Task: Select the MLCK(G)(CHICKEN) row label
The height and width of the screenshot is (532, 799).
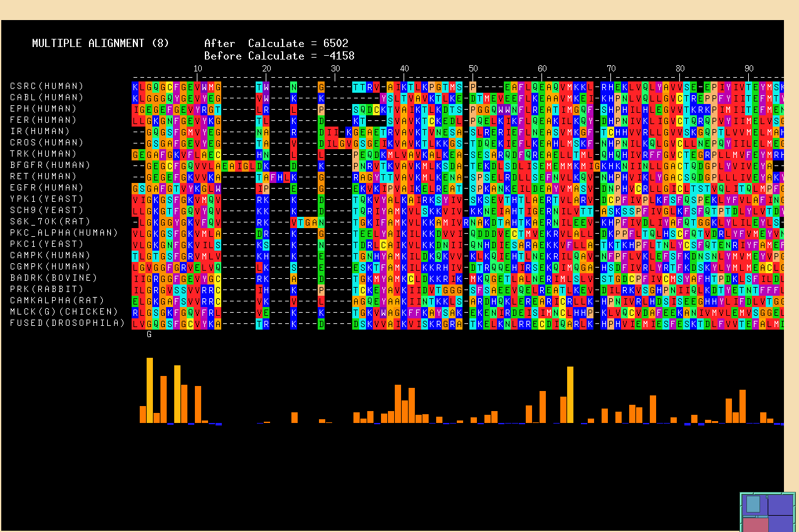Action: pos(64,311)
